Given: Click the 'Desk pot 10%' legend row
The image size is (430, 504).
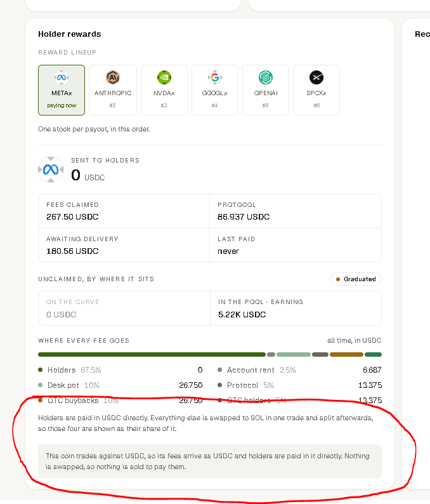Looking at the screenshot, I should 121,385.
